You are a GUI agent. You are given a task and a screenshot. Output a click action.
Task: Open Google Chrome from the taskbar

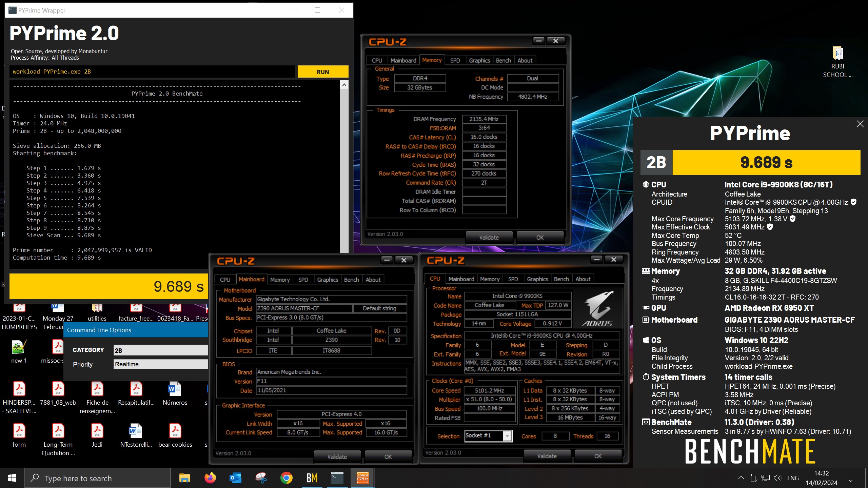point(287,478)
